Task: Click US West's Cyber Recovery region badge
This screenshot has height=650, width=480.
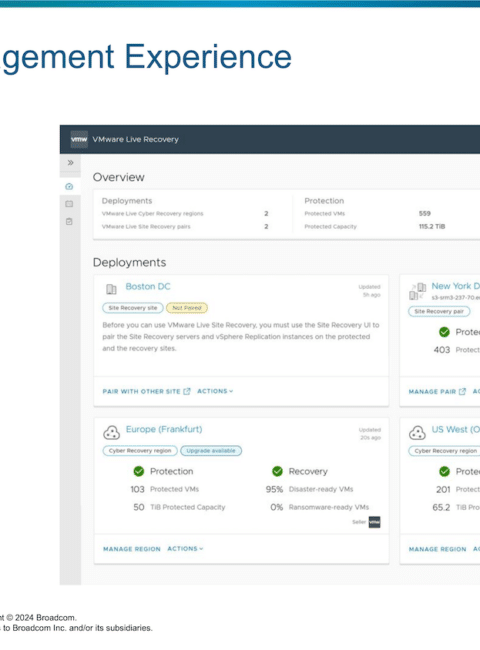Action: (x=446, y=451)
